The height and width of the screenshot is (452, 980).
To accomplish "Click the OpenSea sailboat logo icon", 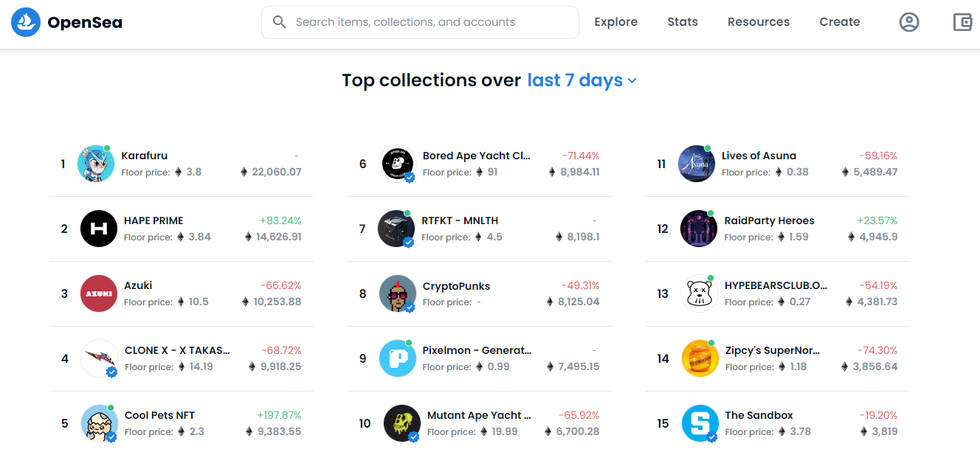I will (26, 23).
